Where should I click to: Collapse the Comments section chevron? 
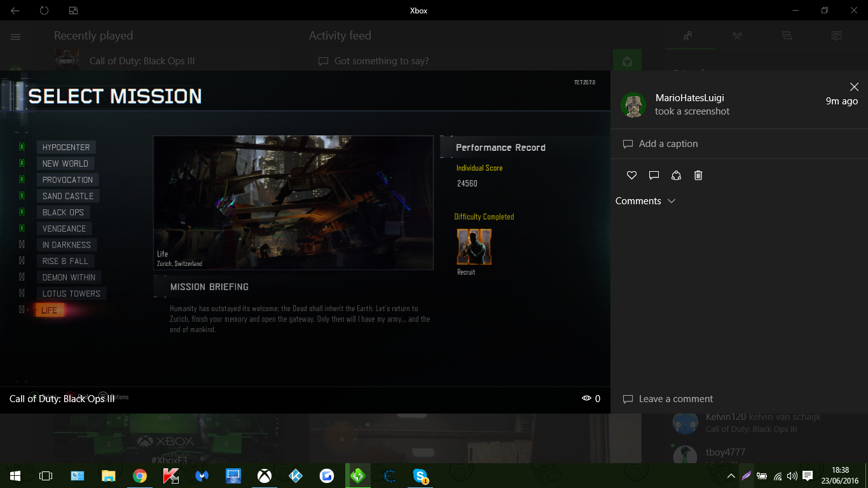tap(672, 201)
